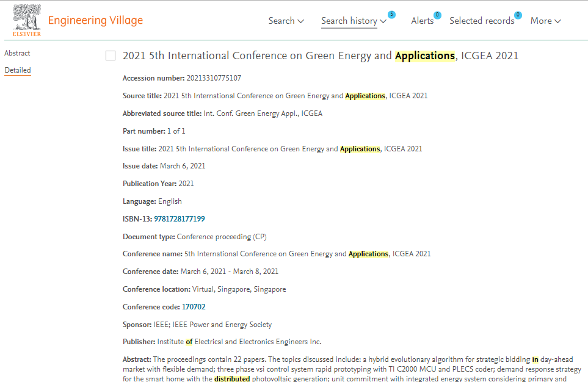This screenshot has height=382, width=588.
Task: Click the Elsevier tree logo
Action: pyautogui.click(x=27, y=20)
